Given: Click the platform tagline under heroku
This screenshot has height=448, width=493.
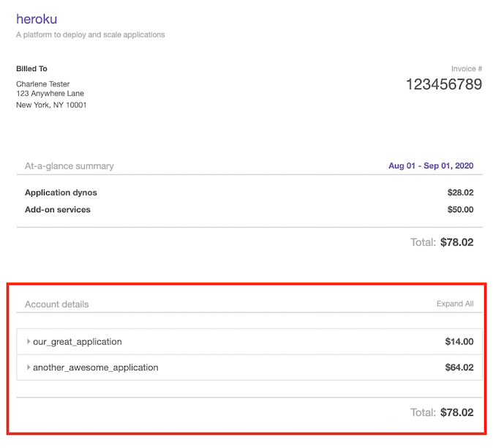Looking at the screenshot, I should point(90,34).
